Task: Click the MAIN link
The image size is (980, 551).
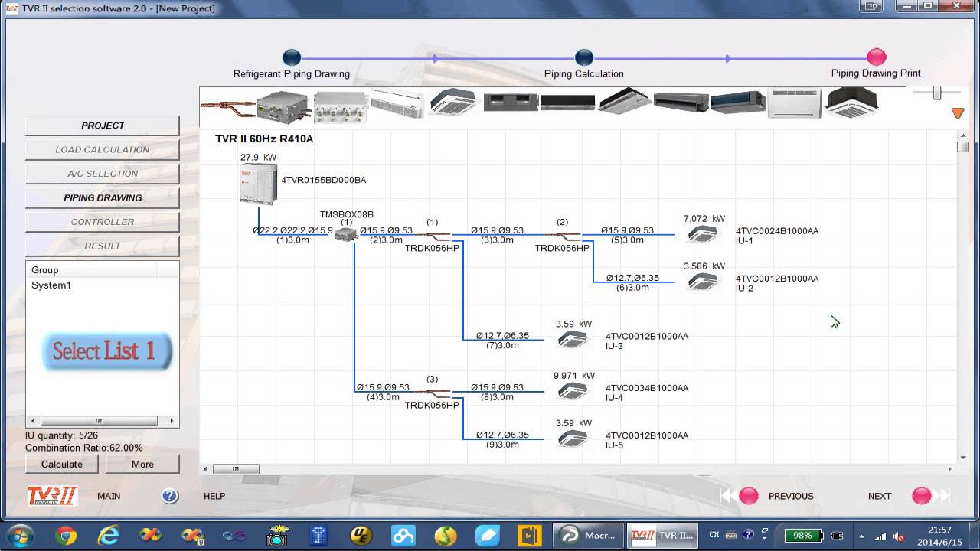Action: (109, 496)
